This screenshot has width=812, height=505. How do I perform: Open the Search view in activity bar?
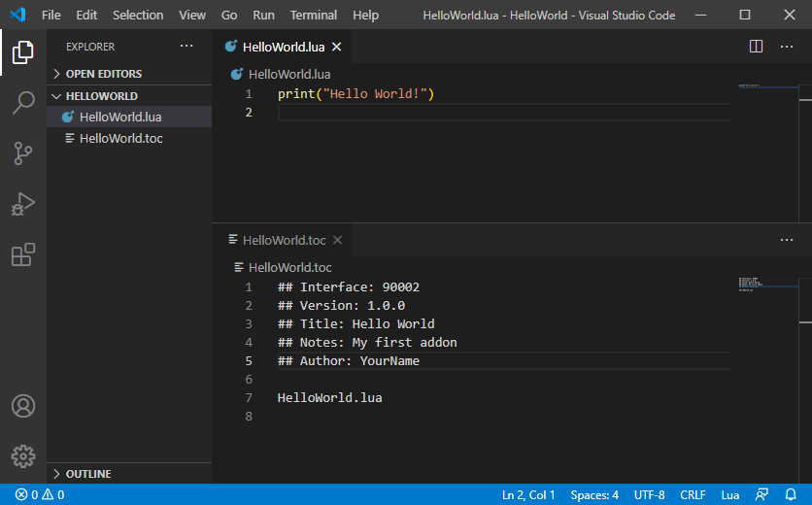(23, 103)
